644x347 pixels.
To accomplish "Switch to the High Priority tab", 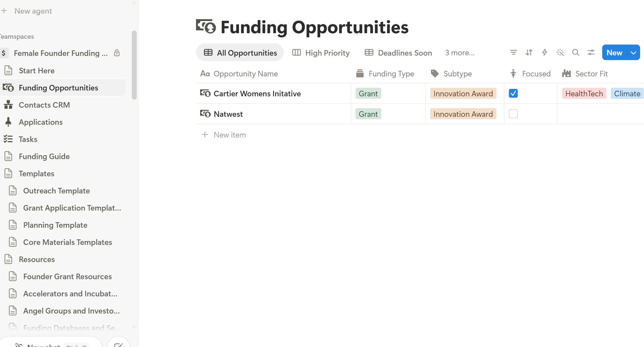I will [x=321, y=53].
